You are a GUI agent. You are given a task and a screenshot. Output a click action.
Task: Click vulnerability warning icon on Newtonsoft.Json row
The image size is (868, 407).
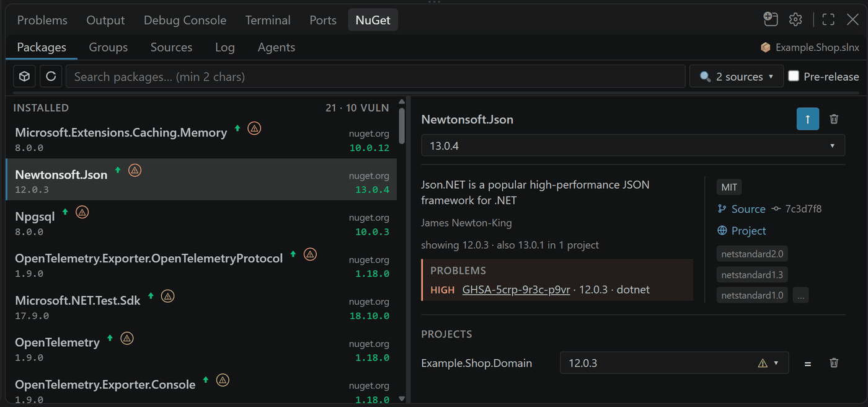coord(135,170)
